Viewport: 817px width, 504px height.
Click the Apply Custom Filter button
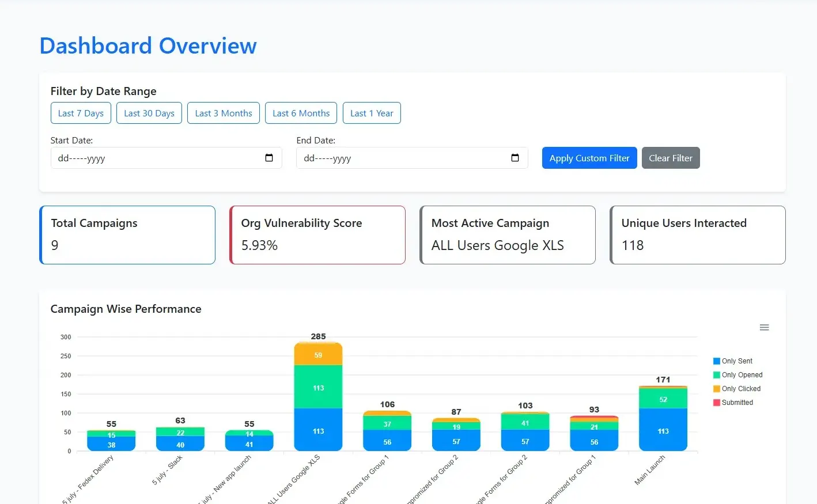pyautogui.click(x=589, y=157)
